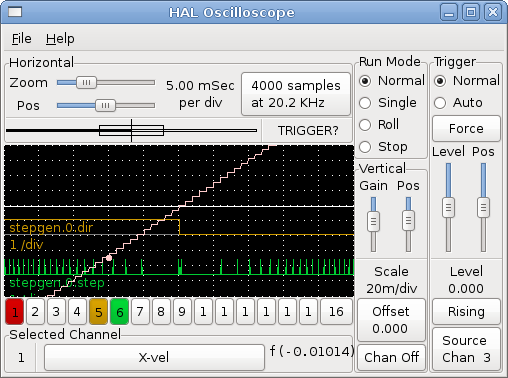Image resolution: width=508 pixels, height=378 pixels.
Task: Maximize the HAL Oscilloscope window
Action: [471, 13]
